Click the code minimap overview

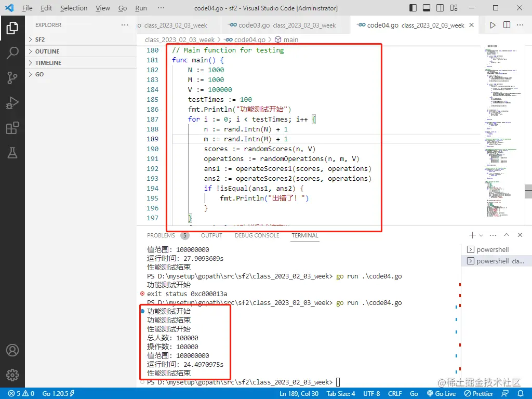coord(503,130)
